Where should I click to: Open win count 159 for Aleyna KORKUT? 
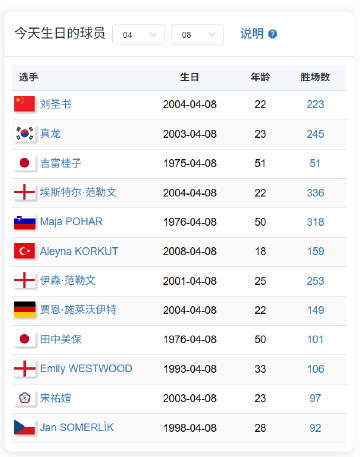pyautogui.click(x=315, y=251)
